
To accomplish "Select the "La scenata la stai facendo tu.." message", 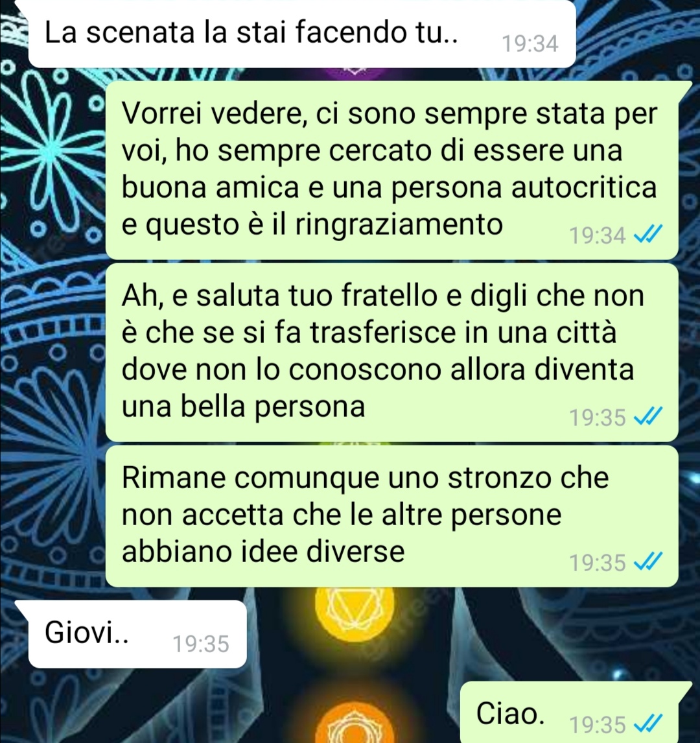I will pyautogui.click(x=302, y=34).
